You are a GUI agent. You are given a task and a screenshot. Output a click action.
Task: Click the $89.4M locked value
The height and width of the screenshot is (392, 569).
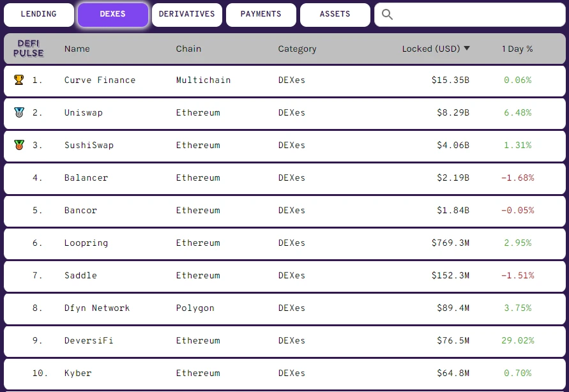tap(453, 308)
